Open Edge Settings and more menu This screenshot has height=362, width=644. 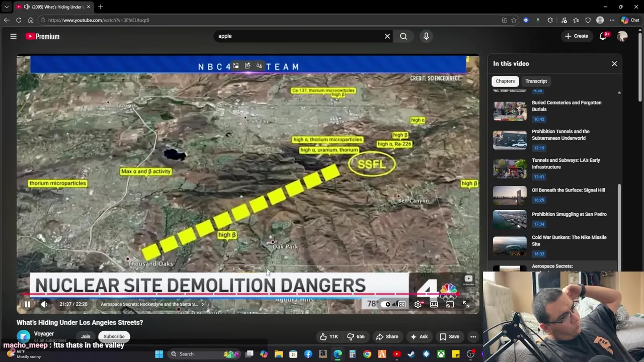(x=612, y=20)
